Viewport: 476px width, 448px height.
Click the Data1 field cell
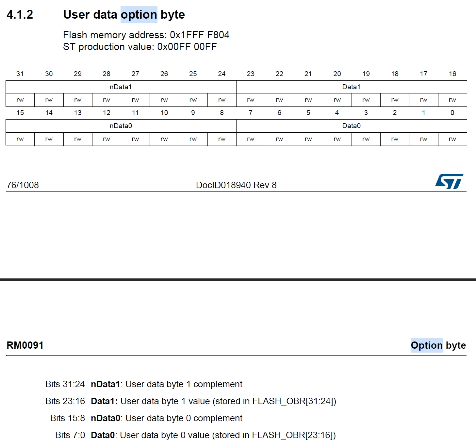[352, 87]
